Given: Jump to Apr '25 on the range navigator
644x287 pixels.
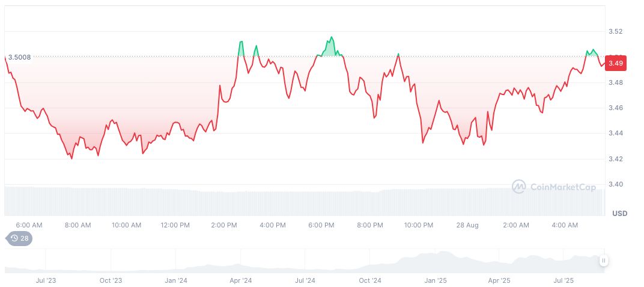Looking at the screenshot, I should [x=499, y=280].
